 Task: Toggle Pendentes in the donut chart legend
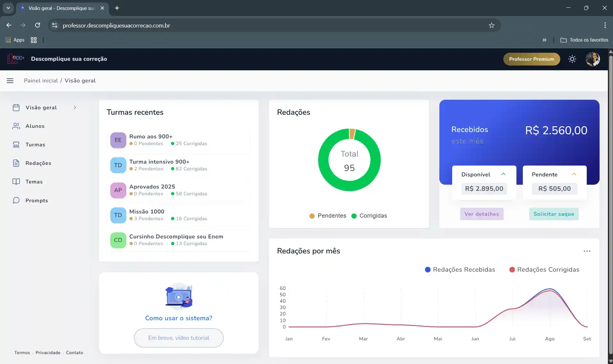[328, 216]
